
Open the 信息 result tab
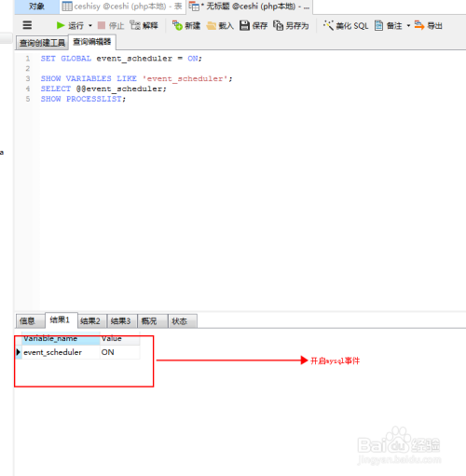30,320
